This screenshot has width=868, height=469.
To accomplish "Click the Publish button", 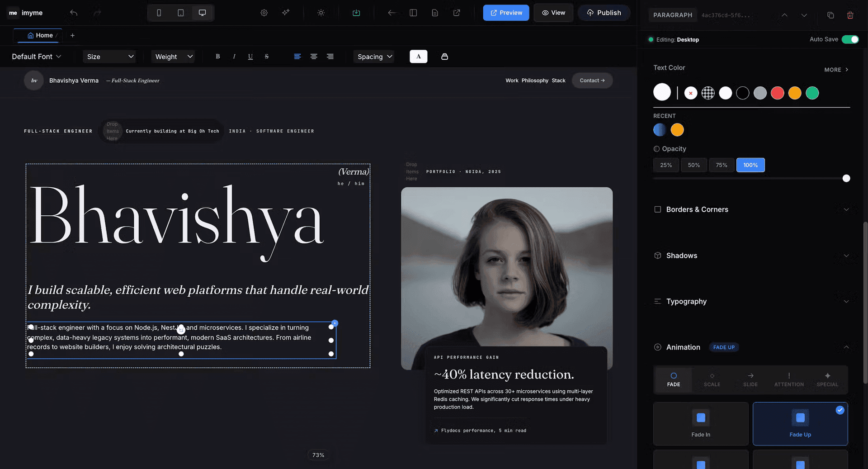I will (604, 13).
